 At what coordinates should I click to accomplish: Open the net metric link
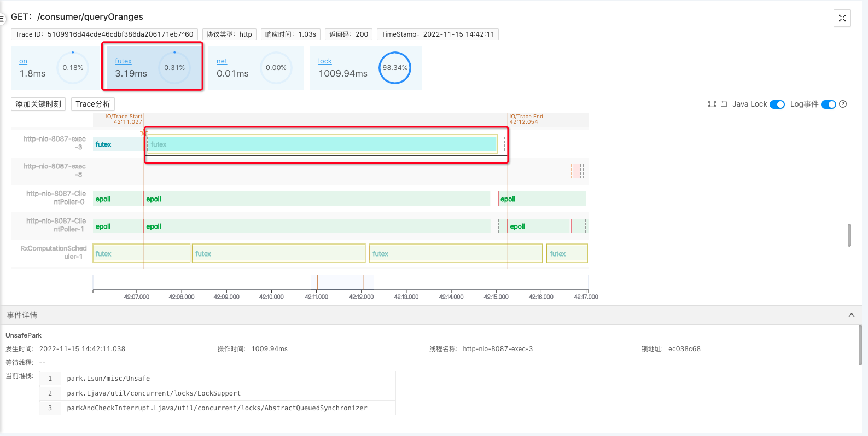pyautogui.click(x=222, y=61)
